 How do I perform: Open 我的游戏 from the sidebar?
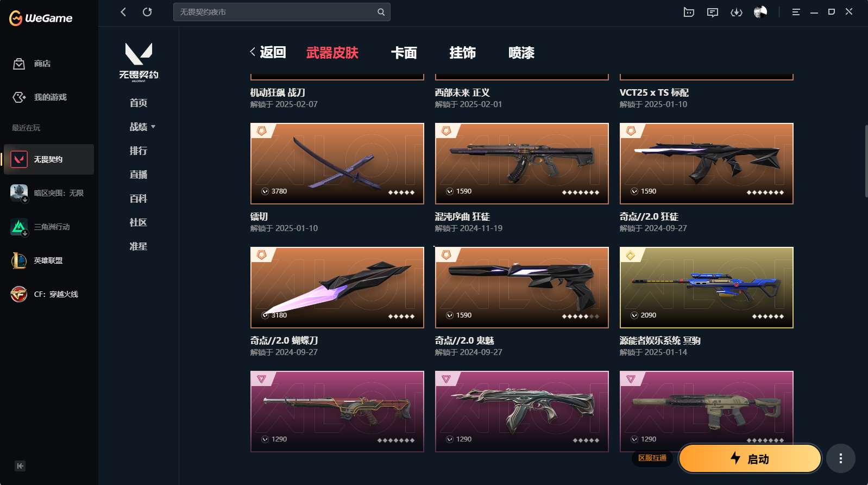tap(49, 97)
